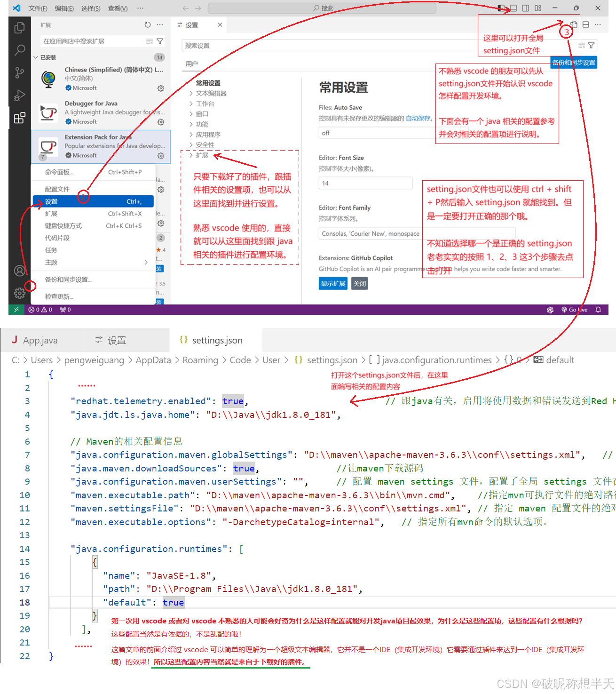Screen dimensions: 616x694
Task: Open the gear for Extension Pack for Java
Action: click(x=161, y=156)
